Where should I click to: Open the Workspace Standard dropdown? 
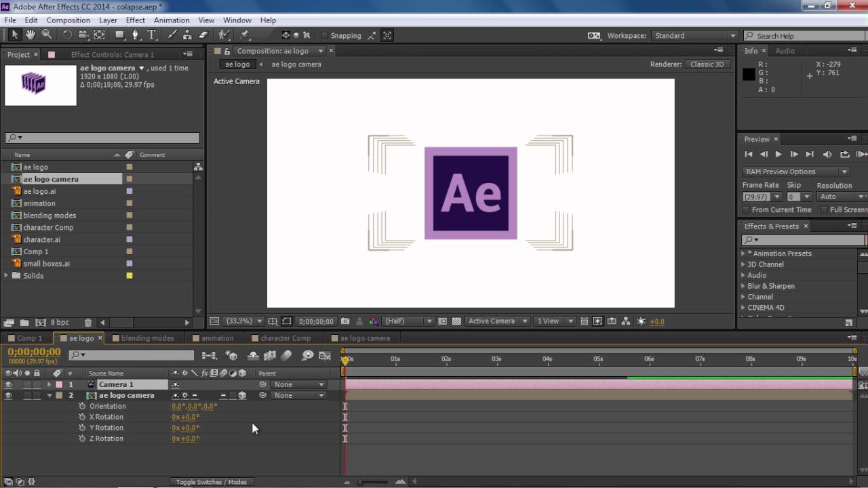pyautogui.click(x=694, y=35)
